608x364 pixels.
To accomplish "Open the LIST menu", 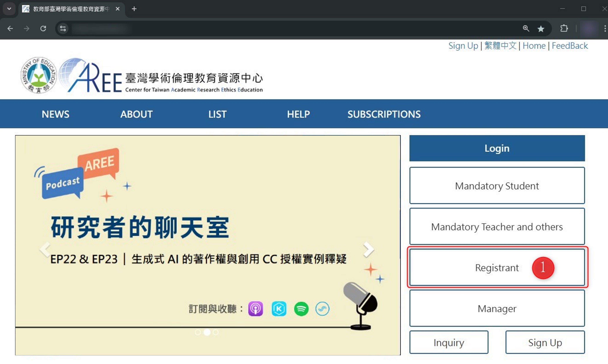I will coord(217,114).
